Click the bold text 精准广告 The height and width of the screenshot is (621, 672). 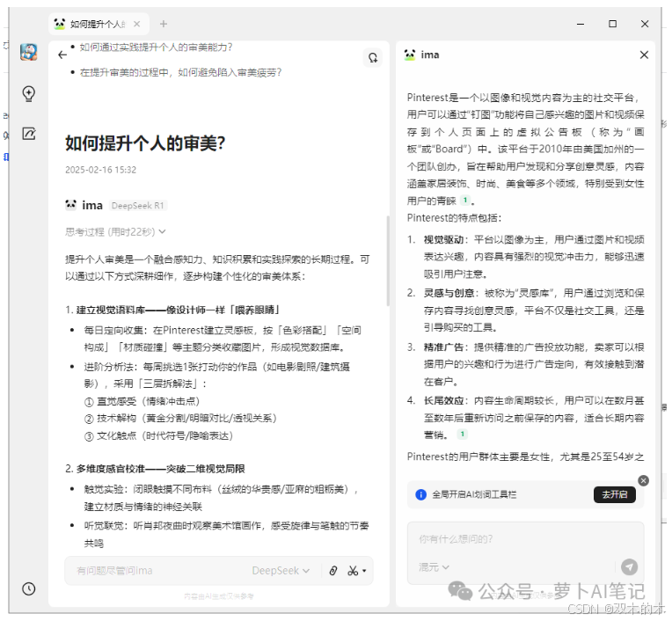[443, 347]
